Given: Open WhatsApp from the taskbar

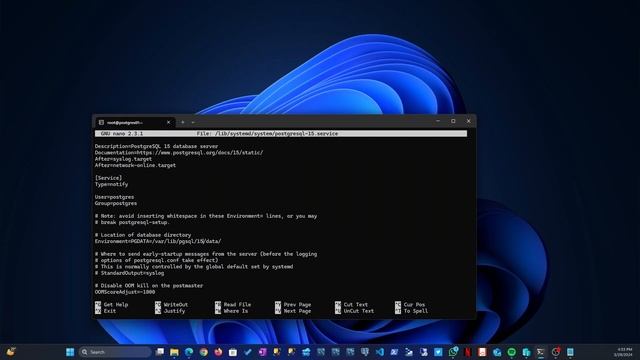Looking at the screenshot, I should coord(453,352).
